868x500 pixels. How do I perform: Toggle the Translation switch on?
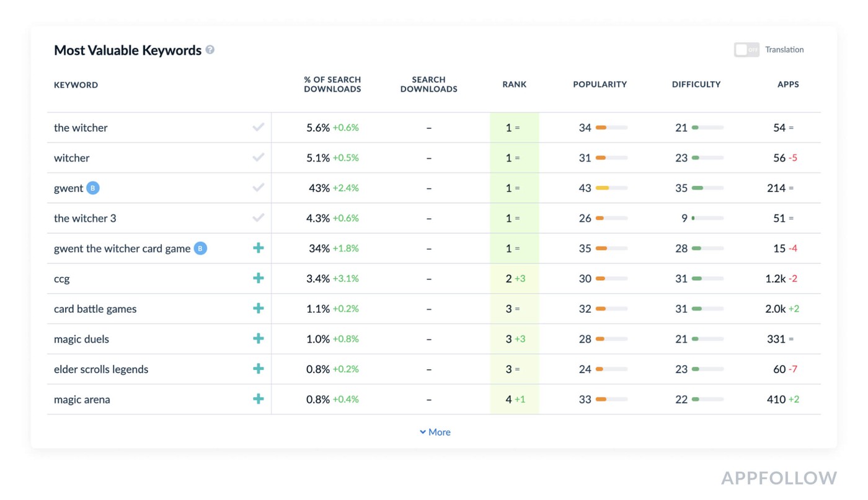[746, 50]
